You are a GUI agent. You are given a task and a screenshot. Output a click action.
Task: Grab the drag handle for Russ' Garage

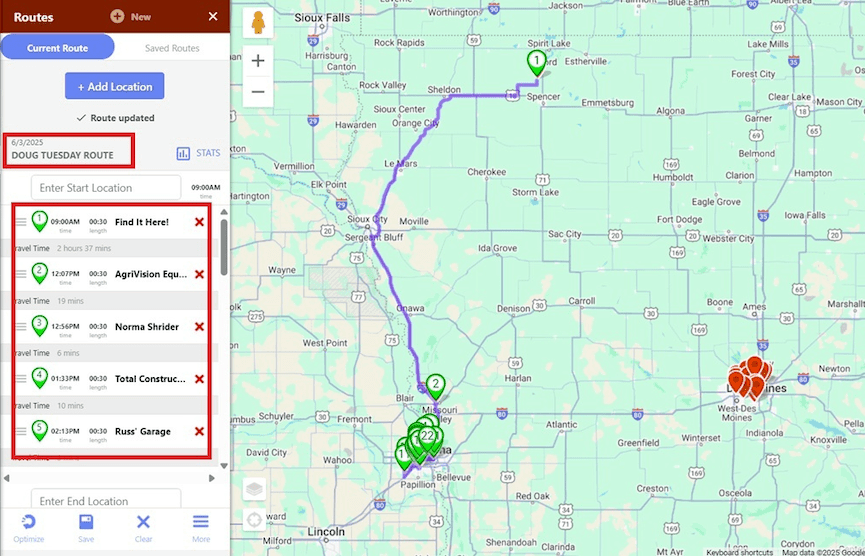(21, 431)
